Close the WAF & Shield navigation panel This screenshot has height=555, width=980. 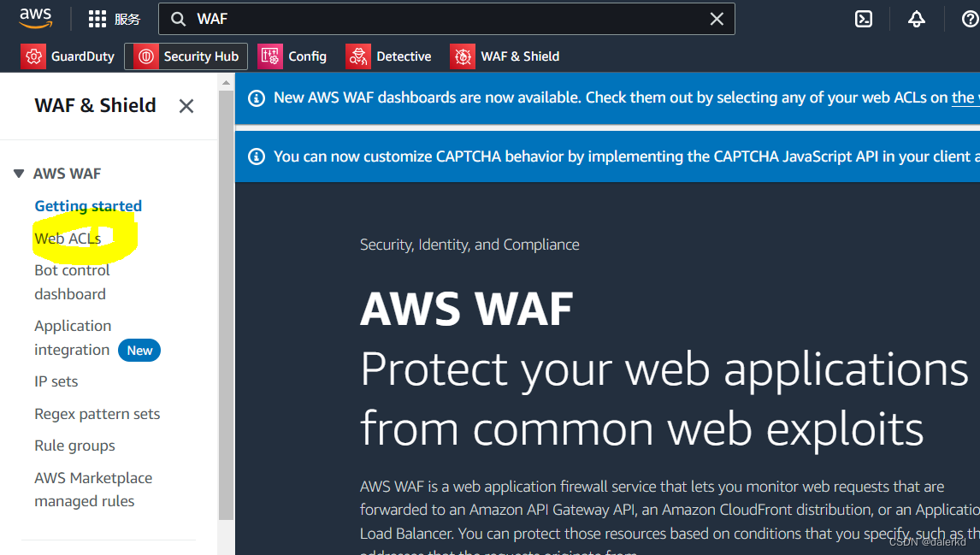[x=186, y=106]
